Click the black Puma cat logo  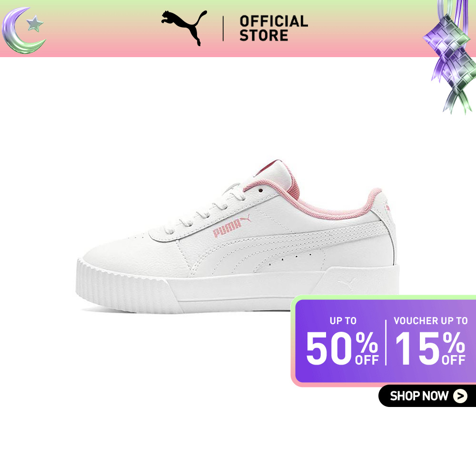tap(184, 28)
